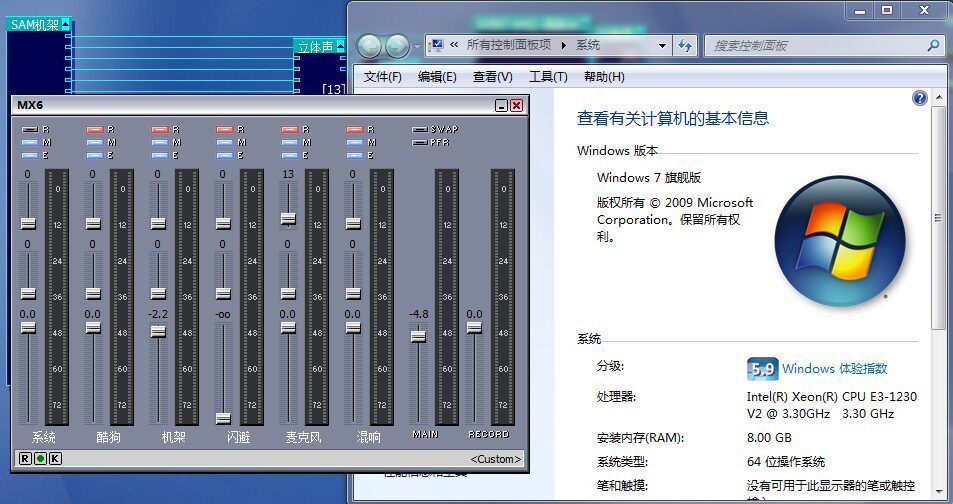Click the 麦克风 upper slider showing 13
The image size is (953, 504).
click(288, 219)
